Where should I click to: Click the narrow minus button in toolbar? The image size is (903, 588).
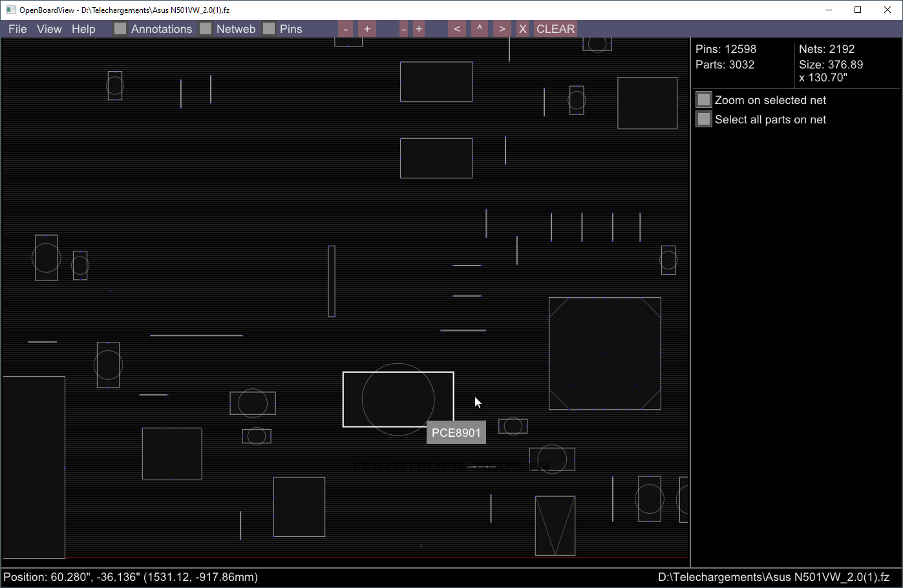(403, 29)
